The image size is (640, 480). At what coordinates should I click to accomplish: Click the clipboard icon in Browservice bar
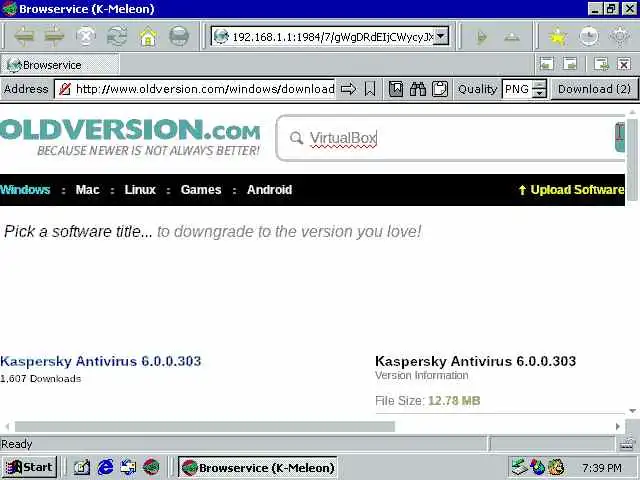click(x=440, y=89)
